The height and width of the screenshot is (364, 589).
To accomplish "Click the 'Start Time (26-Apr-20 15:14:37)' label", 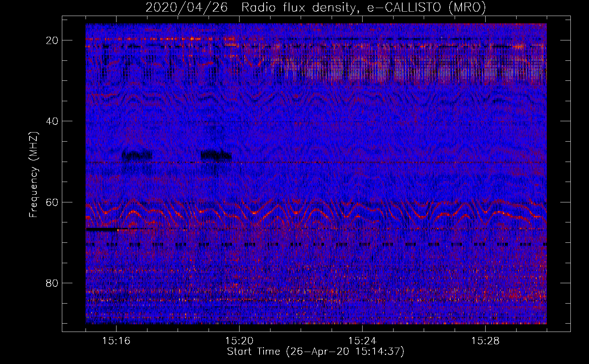I will pyautogui.click(x=316, y=352).
